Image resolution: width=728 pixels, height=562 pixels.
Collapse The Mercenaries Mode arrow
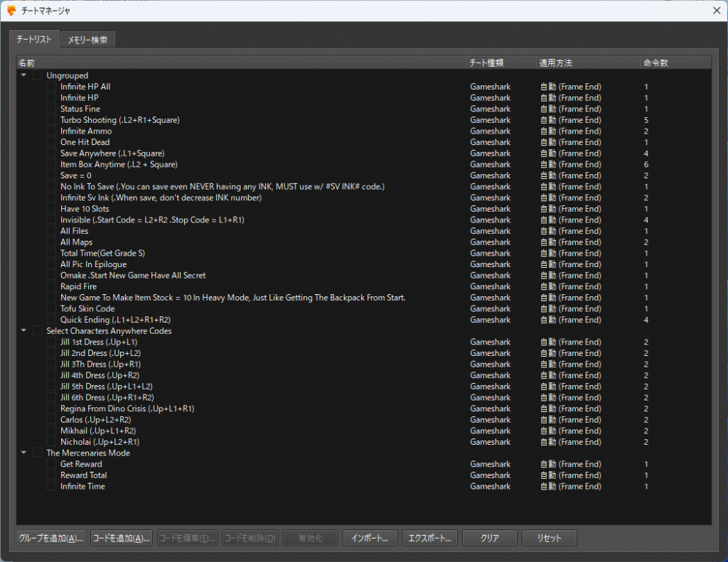click(23, 453)
